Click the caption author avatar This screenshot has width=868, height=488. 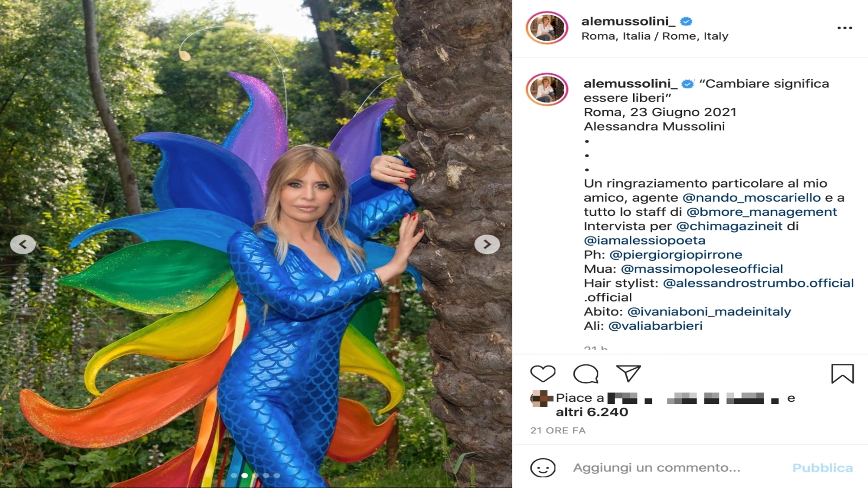coord(547,89)
